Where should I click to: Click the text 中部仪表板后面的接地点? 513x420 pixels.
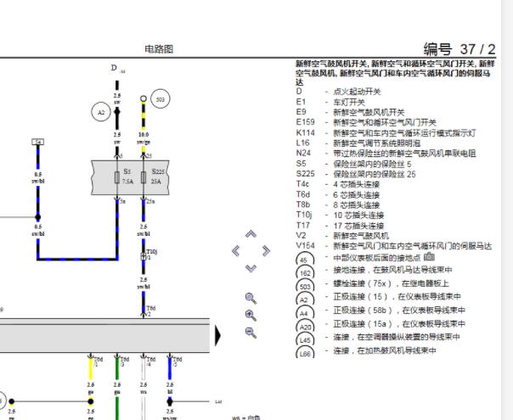pyautogui.click(x=377, y=258)
